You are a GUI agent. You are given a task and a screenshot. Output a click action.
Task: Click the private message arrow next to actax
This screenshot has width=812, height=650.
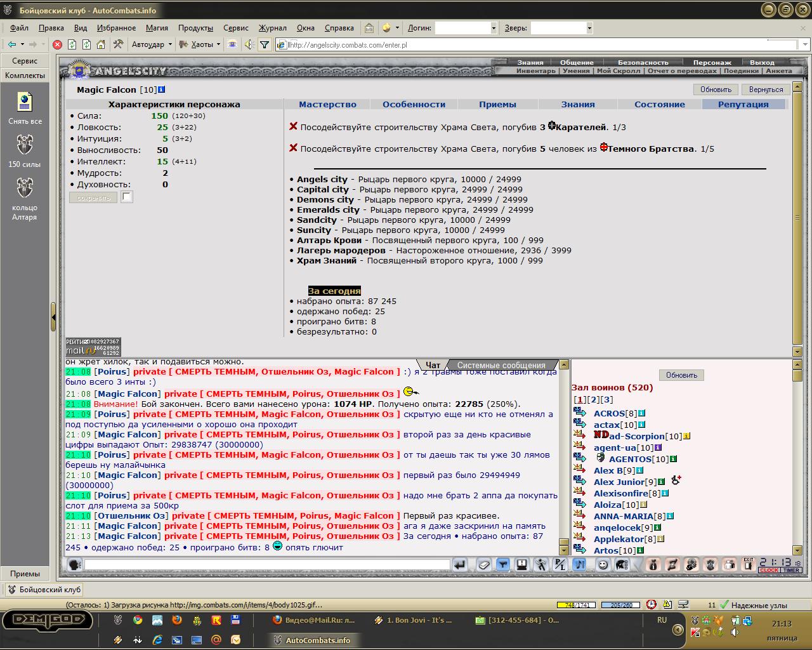(x=580, y=423)
